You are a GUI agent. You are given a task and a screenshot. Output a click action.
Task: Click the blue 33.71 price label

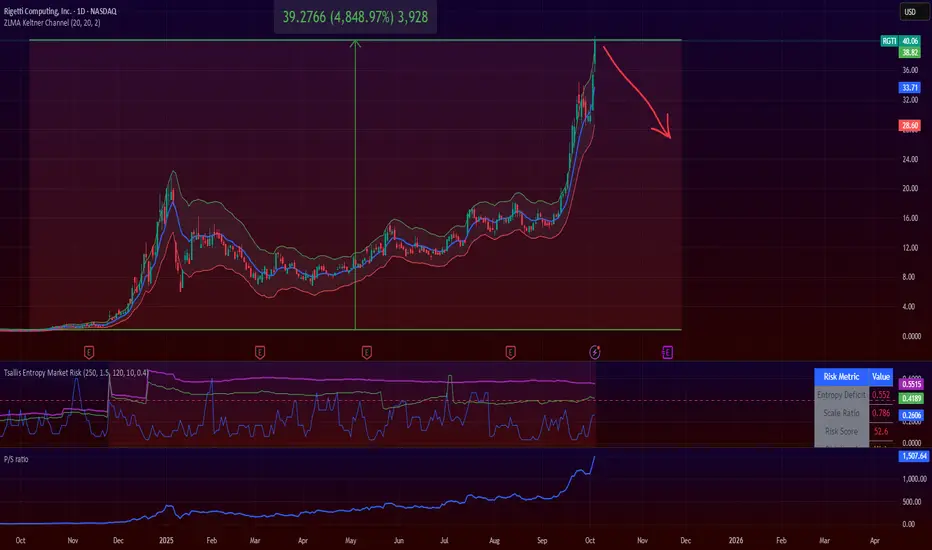pos(910,87)
